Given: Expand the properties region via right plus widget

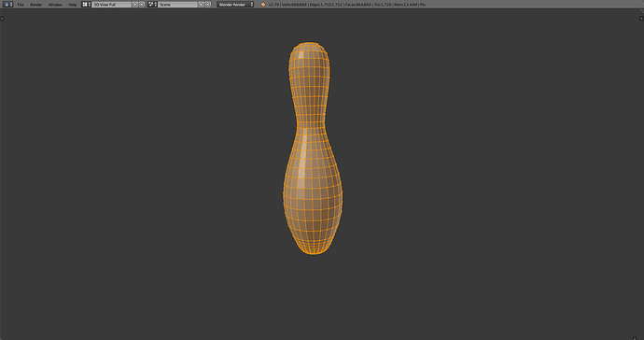Looking at the screenshot, I should pyautogui.click(x=641, y=18).
